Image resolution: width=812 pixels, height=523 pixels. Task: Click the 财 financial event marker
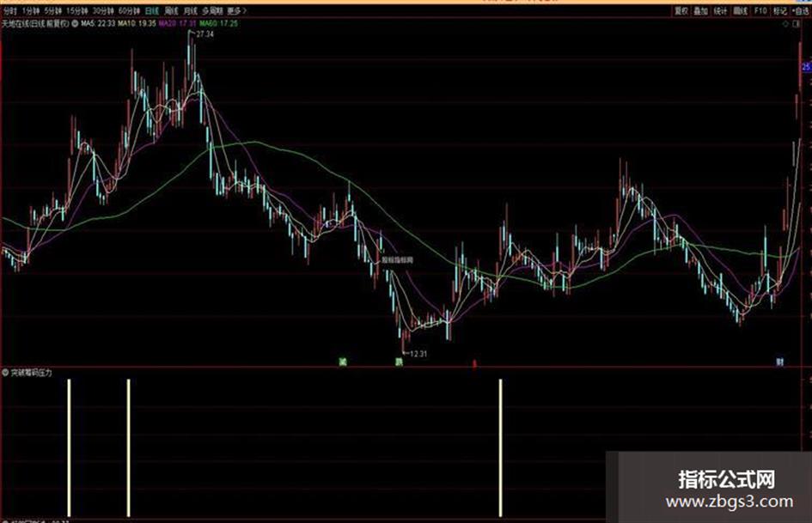tap(780, 362)
